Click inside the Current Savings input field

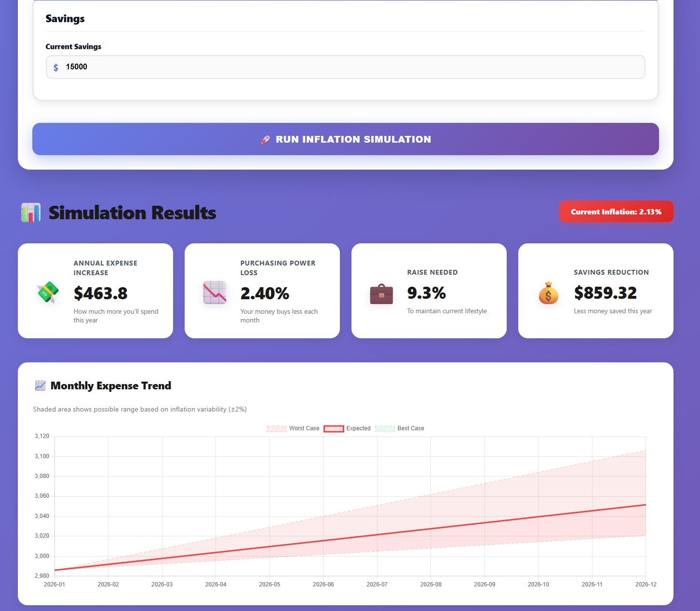(x=345, y=67)
